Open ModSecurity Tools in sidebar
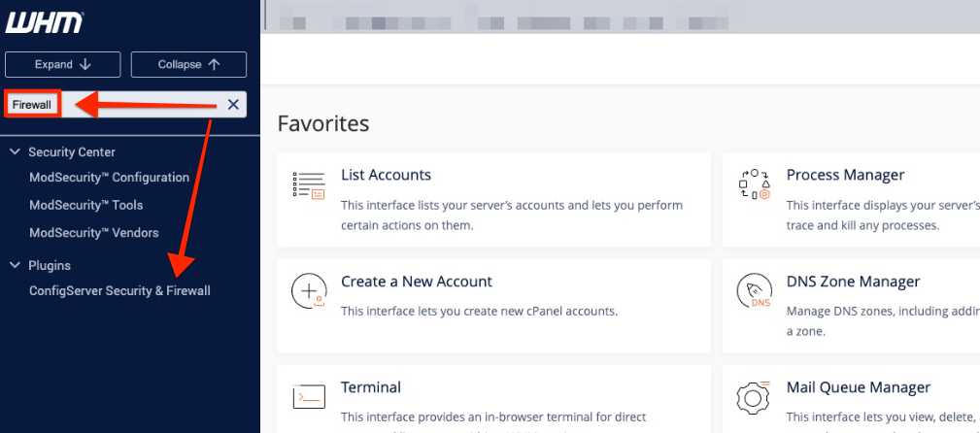Image resolution: width=980 pixels, height=433 pixels. click(85, 205)
